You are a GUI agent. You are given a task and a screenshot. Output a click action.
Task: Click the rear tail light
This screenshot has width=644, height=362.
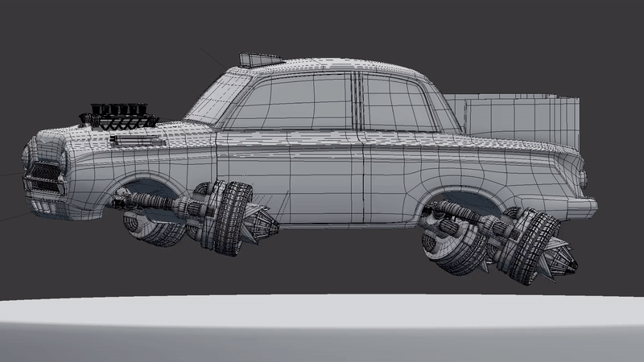click(x=584, y=179)
